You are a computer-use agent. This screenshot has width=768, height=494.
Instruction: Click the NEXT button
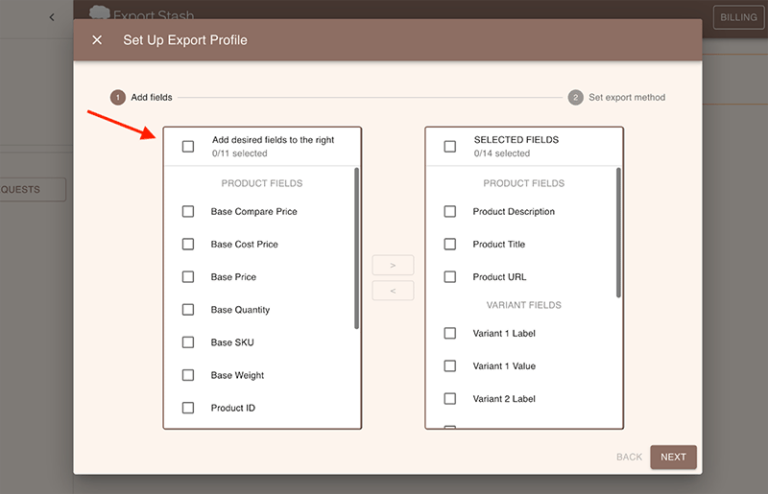(x=673, y=457)
